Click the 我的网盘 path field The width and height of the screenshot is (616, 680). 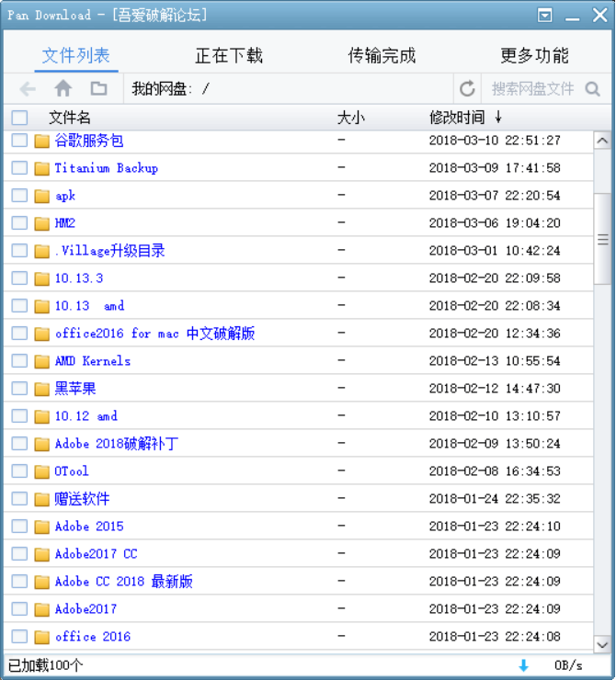point(289,89)
